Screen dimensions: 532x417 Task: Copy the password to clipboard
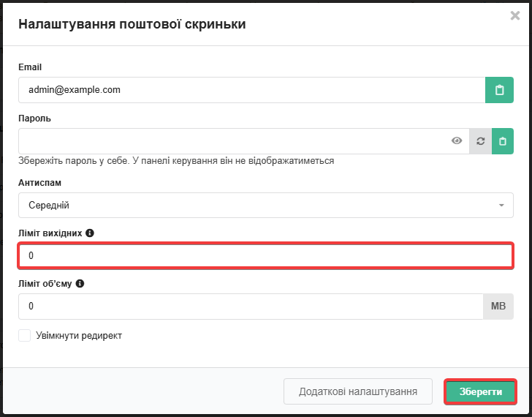[503, 141]
